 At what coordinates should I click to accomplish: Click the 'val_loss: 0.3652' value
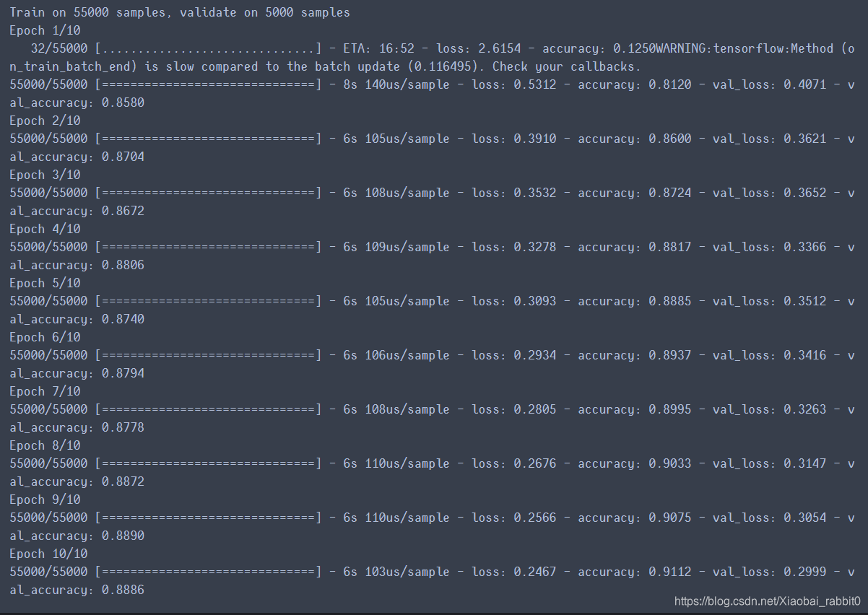769,193
